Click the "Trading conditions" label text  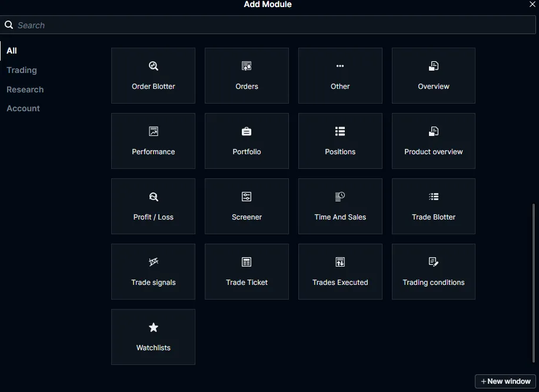click(x=434, y=283)
